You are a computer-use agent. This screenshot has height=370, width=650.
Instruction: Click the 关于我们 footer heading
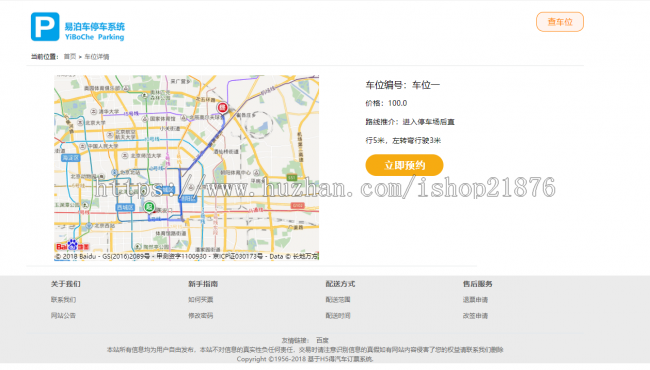click(x=65, y=284)
